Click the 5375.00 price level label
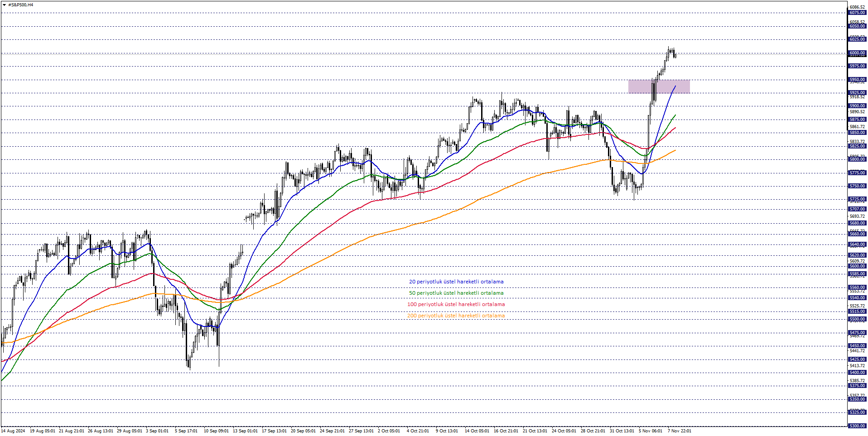 (857, 386)
